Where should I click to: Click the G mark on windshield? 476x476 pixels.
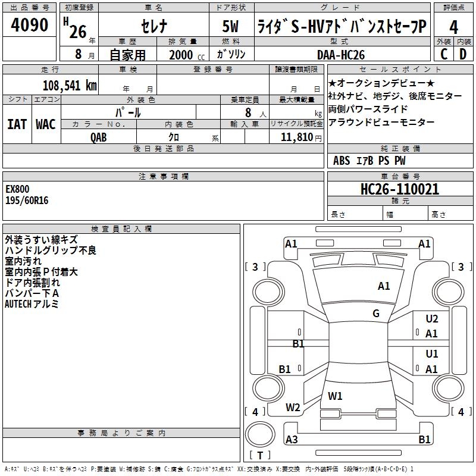point(376,314)
